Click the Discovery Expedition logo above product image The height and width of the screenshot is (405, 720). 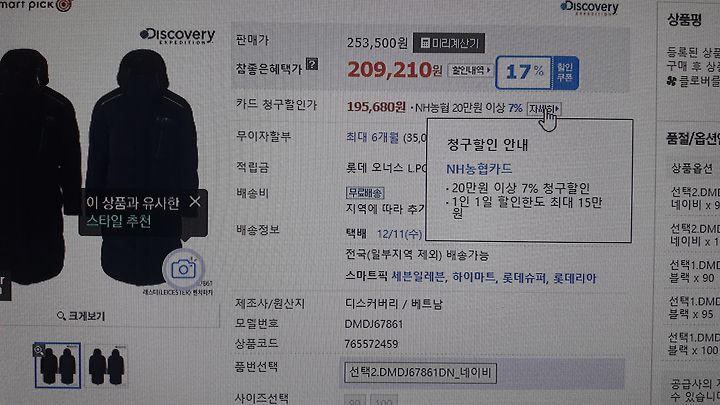[x=177, y=35]
